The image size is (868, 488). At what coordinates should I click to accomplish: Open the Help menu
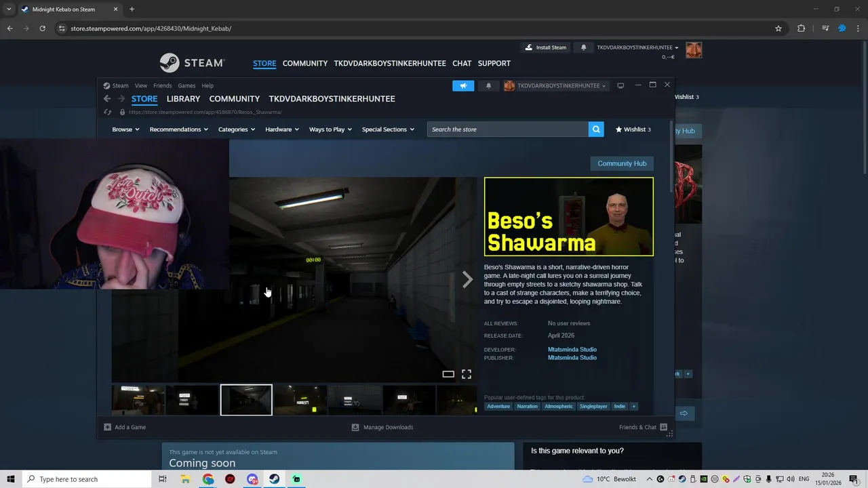click(208, 85)
